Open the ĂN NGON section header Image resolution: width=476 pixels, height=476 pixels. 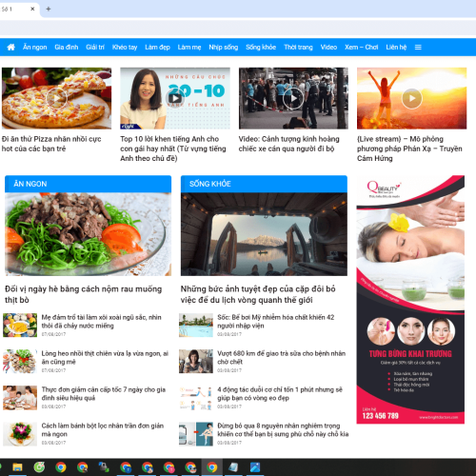pyautogui.click(x=30, y=184)
